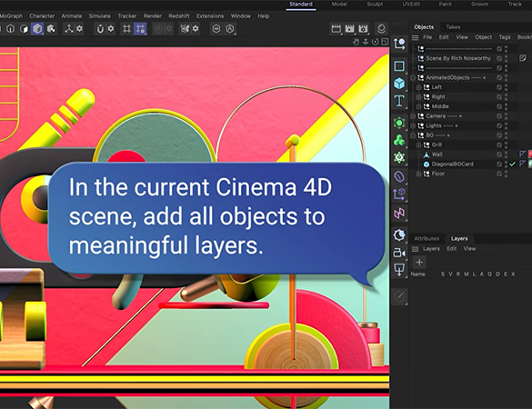Click the Light/spot icon below camera
Image resolution: width=532 pixels, height=409 pixels.
point(399,270)
